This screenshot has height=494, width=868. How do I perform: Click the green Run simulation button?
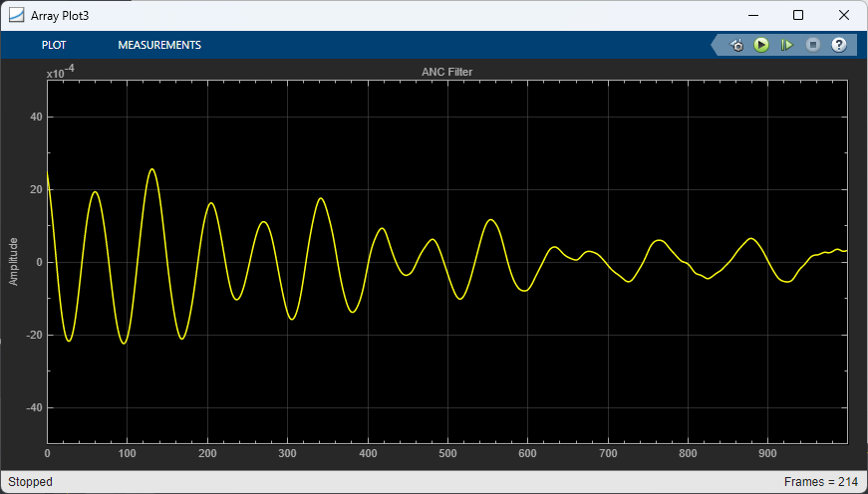[x=761, y=45]
